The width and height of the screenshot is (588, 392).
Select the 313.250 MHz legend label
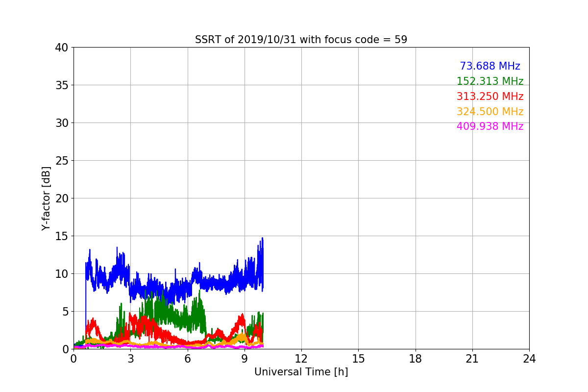pos(490,97)
